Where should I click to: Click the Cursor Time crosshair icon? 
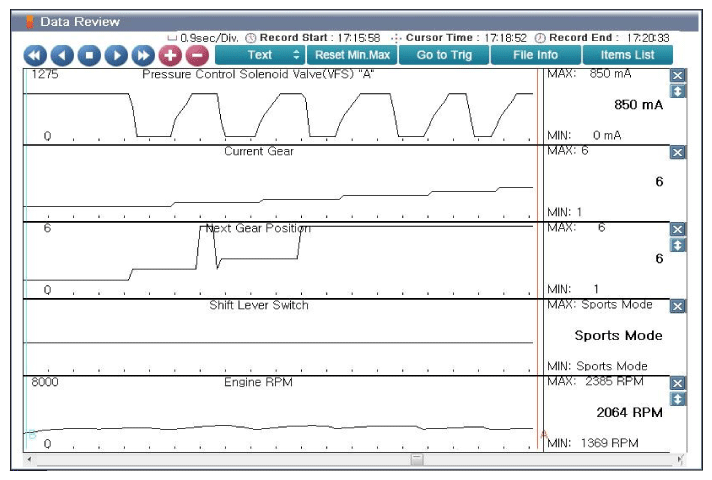(396, 38)
